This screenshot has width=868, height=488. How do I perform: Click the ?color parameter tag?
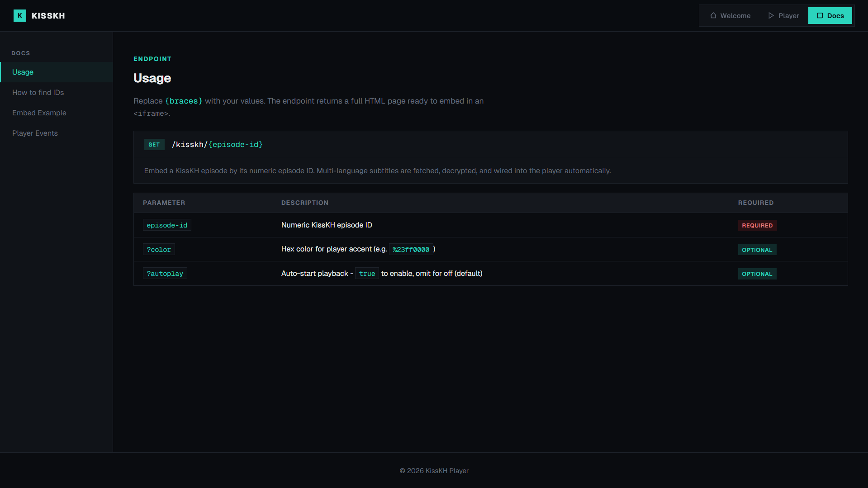159,250
